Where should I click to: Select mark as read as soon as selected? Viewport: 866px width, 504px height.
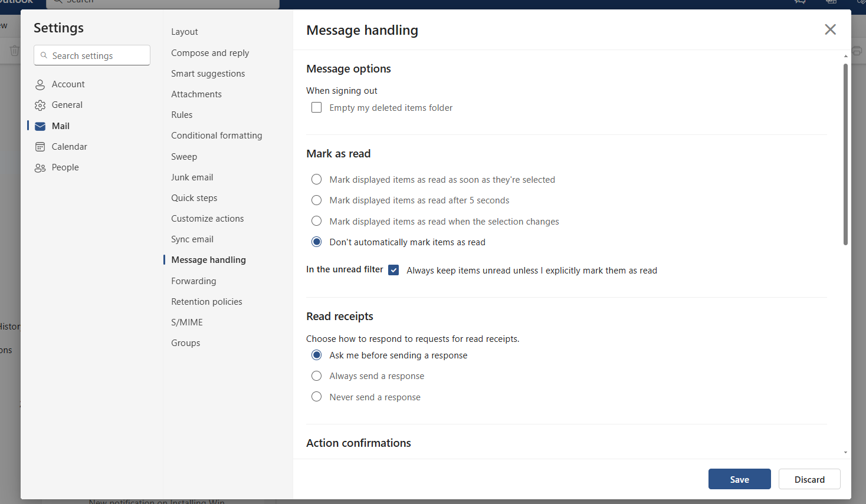pyautogui.click(x=317, y=180)
